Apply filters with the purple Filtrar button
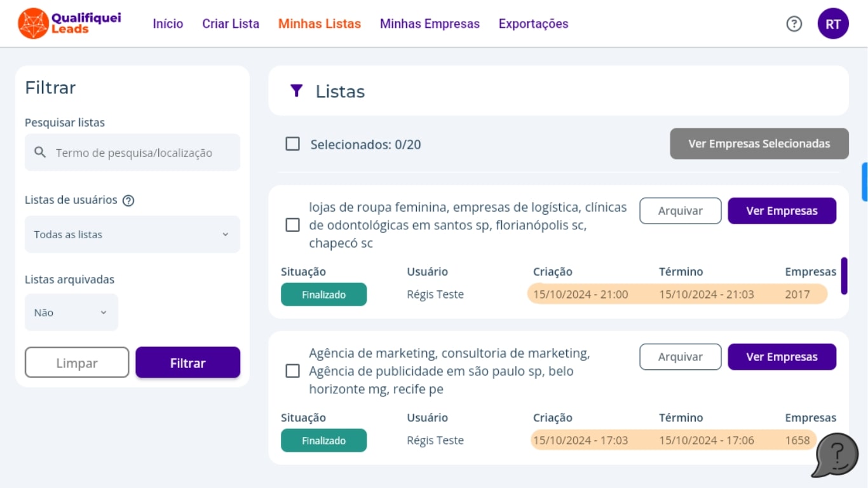 [187, 363]
